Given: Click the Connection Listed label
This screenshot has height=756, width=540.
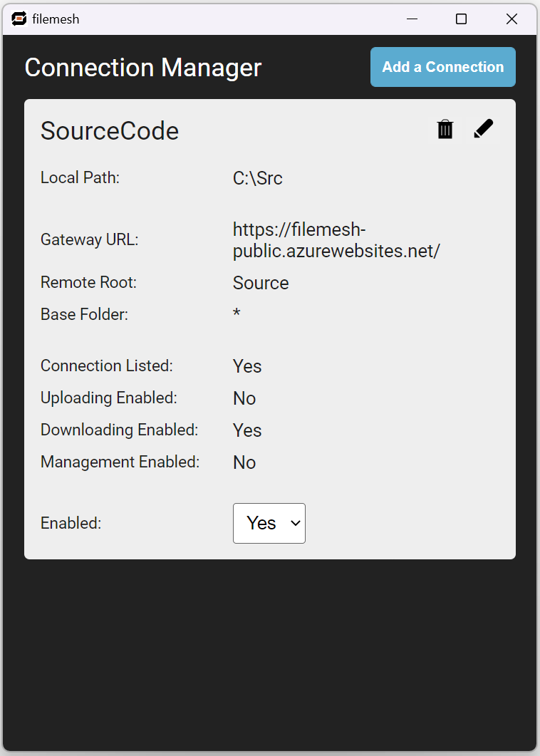Looking at the screenshot, I should click(x=107, y=366).
